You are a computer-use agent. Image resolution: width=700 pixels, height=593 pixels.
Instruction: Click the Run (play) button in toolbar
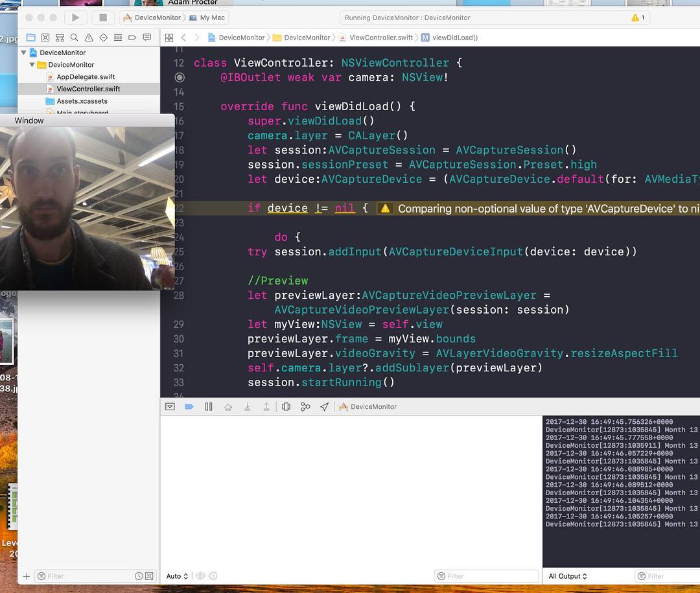point(75,17)
